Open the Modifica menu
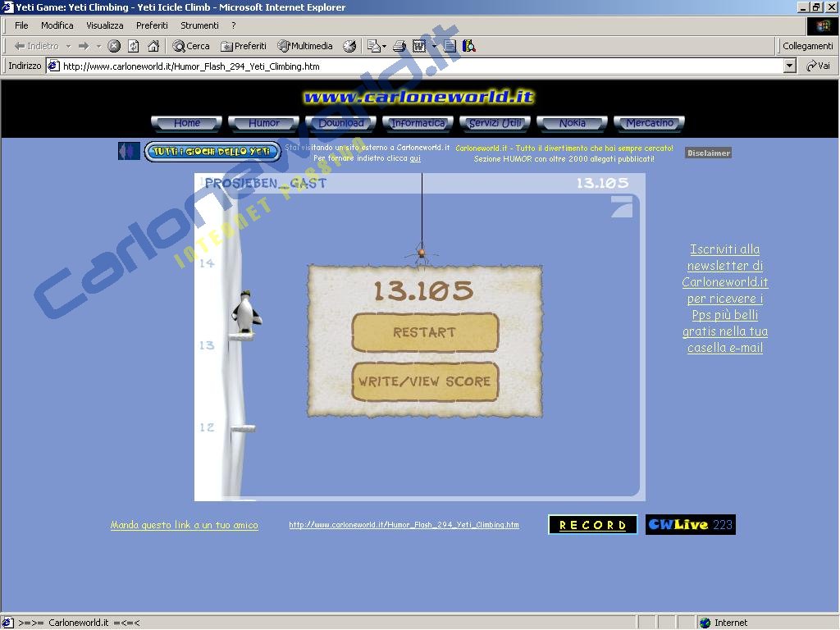Screen dimensions: 840x630 point(57,25)
